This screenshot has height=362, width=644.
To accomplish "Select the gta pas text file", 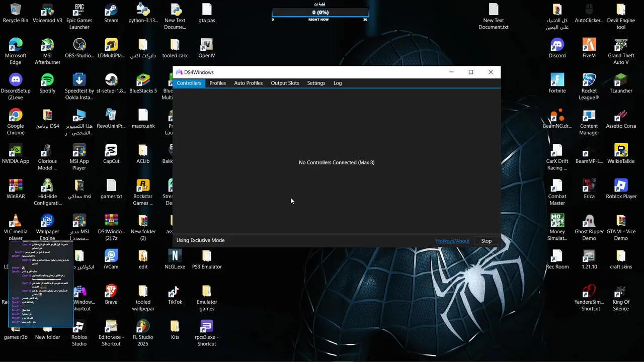I will tap(207, 14).
